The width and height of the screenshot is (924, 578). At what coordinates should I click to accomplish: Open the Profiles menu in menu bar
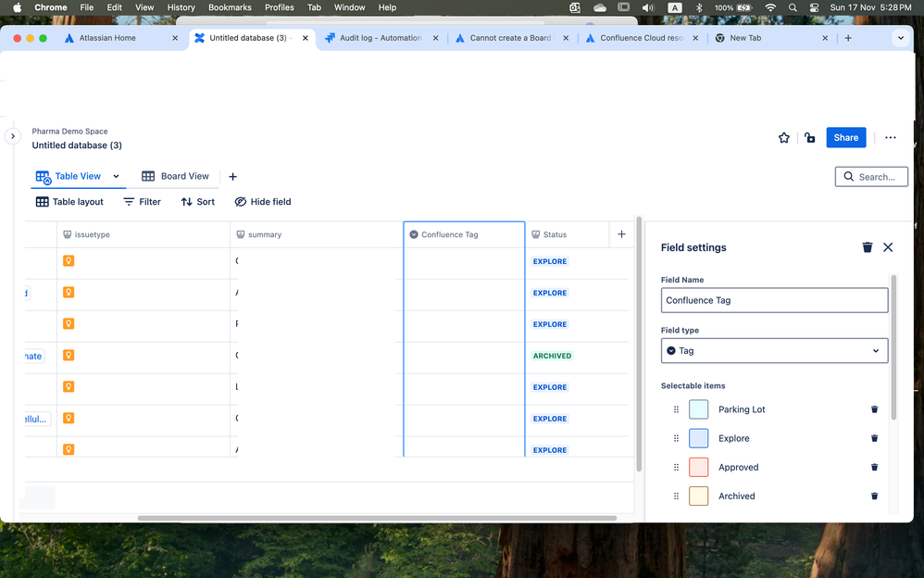pyautogui.click(x=280, y=7)
